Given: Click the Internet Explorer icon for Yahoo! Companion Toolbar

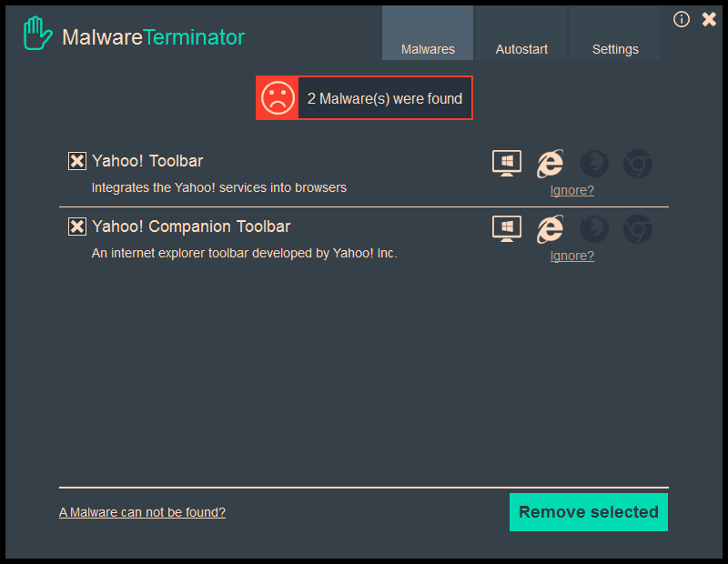Looking at the screenshot, I should (x=550, y=229).
